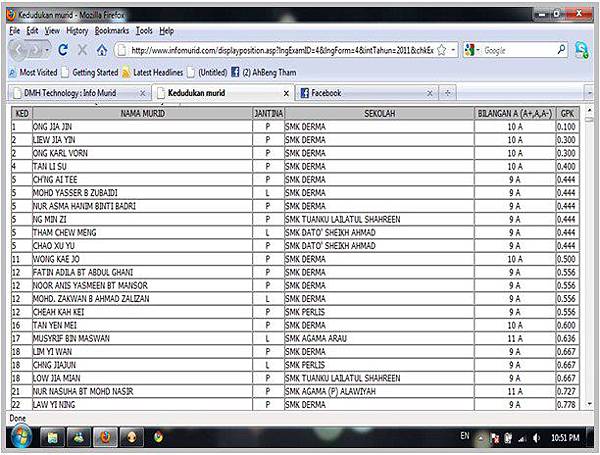The image size is (600, 455).
Task: Click the Forward navigation arrow
Action: pyautogui.click(x=35, y=50)
